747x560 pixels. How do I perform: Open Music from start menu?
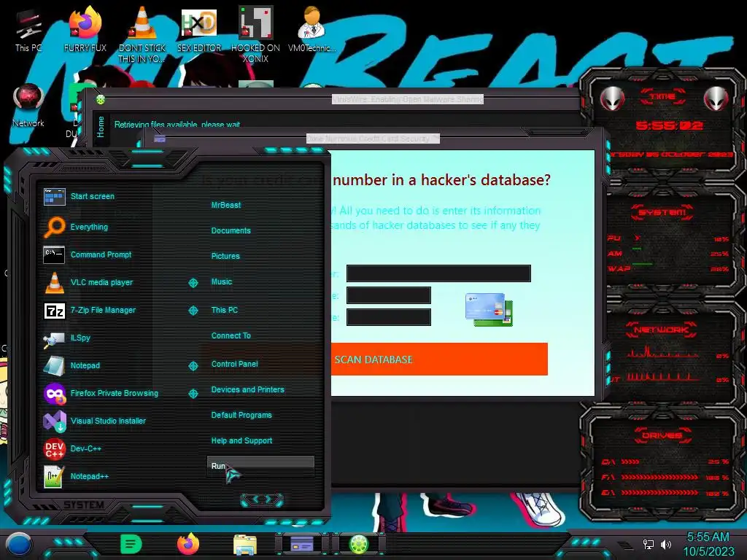(222, 282)
